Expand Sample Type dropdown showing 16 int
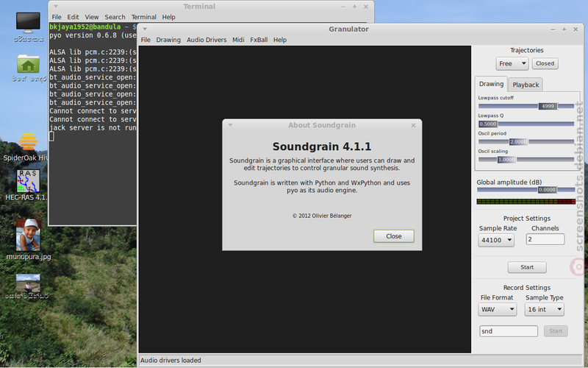 point(544,309)
